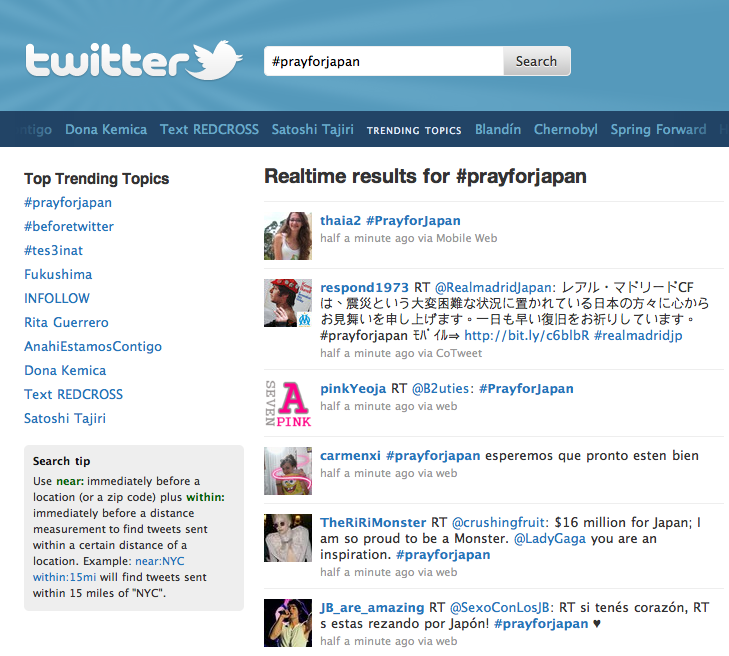
Task: Open JB_are_amazing's avatar thumbnail
Action: pyautogui.click(x=288, y=623)
